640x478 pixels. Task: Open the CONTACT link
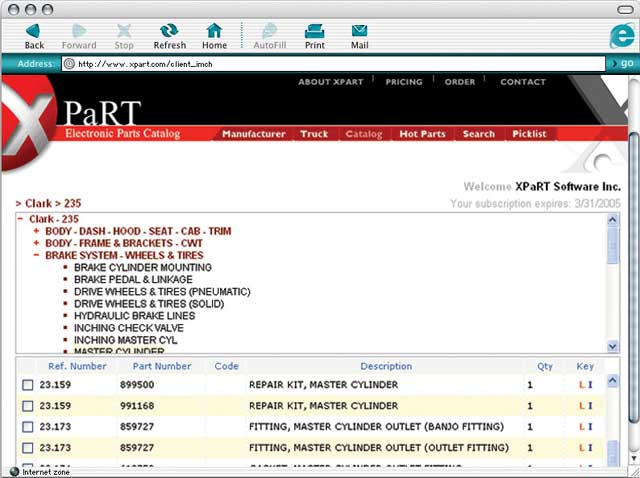click(523, 82)
